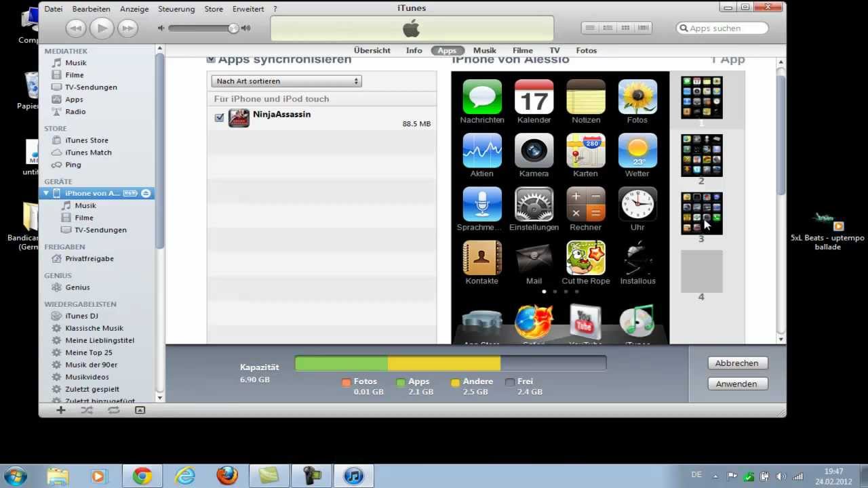The height and width of the screenshot is (488, 868).
Task: Select the Kontakte app icon
Action: [x=482, y=258]
